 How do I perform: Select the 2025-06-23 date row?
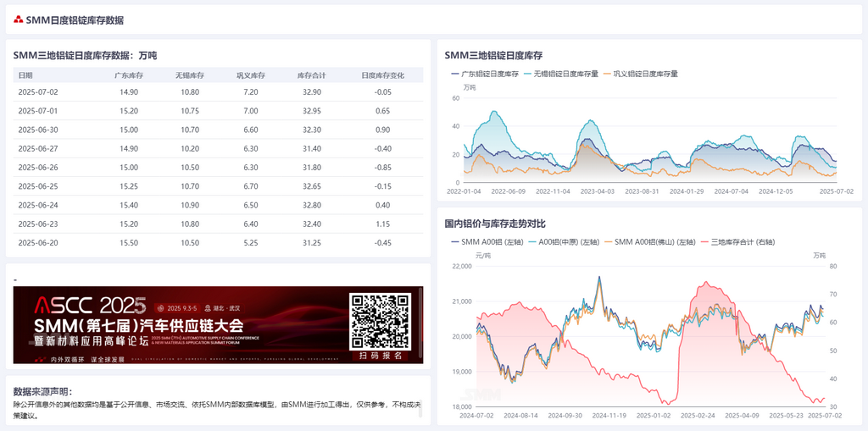tap(218, 224)
